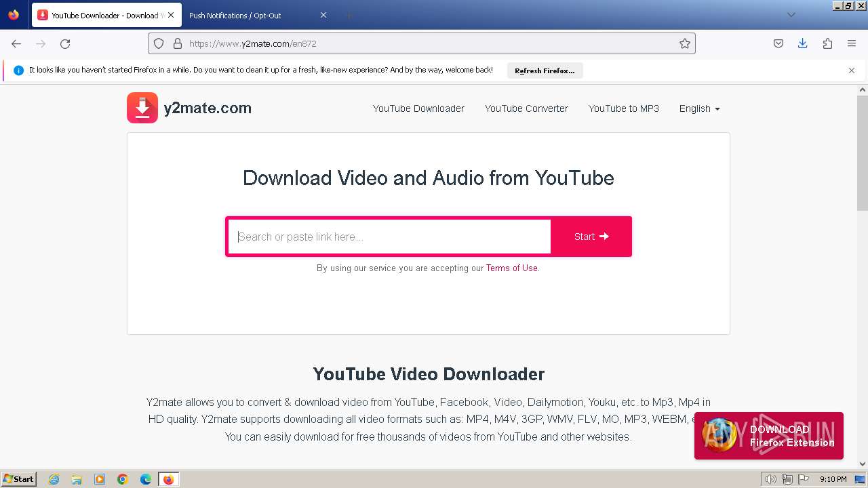Click the page vertical scrollbar thumb
This screenshot has width=868, height=488.
pos(863,152)
